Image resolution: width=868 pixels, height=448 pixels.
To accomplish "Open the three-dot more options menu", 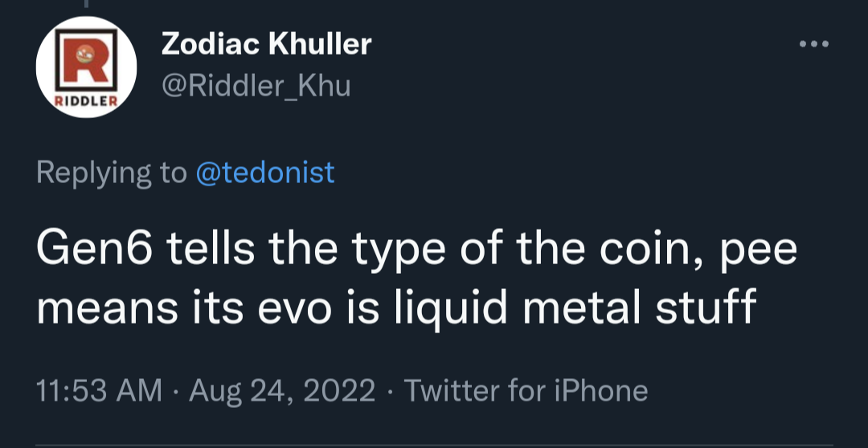I will 813,43.
